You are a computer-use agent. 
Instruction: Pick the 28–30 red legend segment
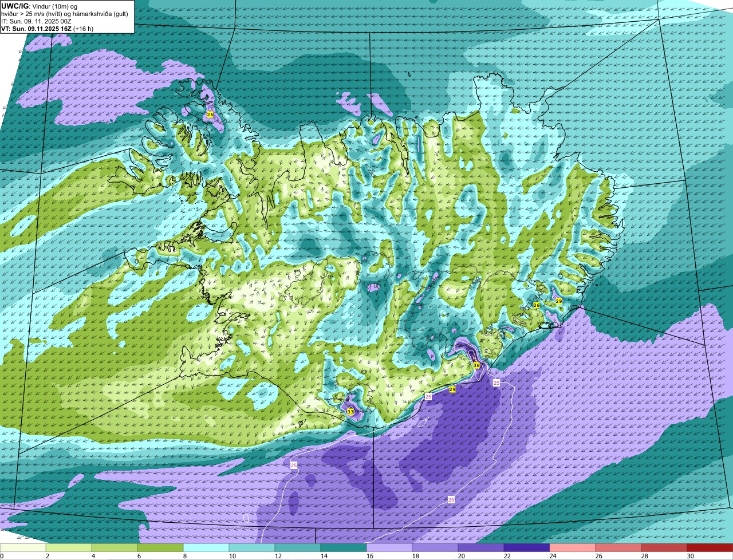tap(664, 548)
